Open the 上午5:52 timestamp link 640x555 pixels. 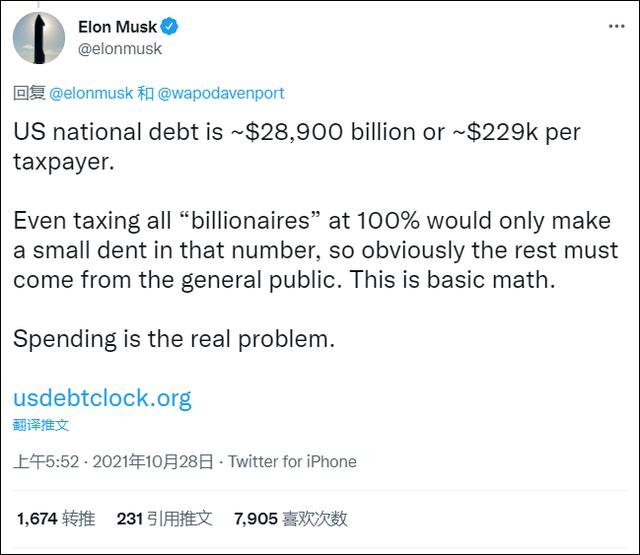click(46, 462)
